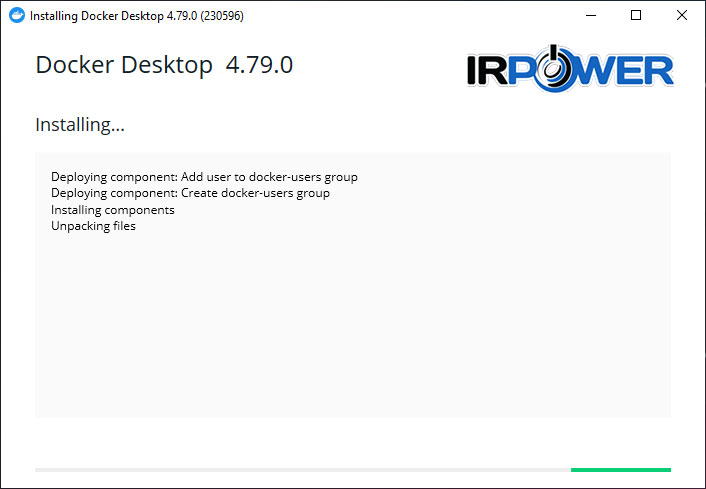Click the title bar text "Installing Docker Desktop 4.79.0"

point(113,16)
